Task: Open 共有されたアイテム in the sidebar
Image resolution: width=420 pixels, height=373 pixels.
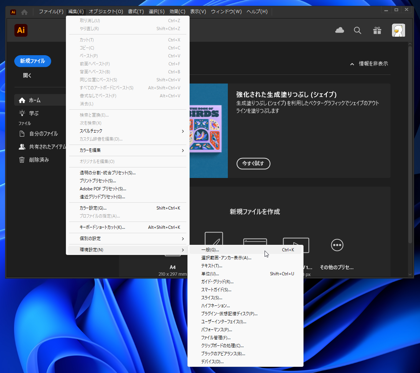Action: (x=42, y=147)
